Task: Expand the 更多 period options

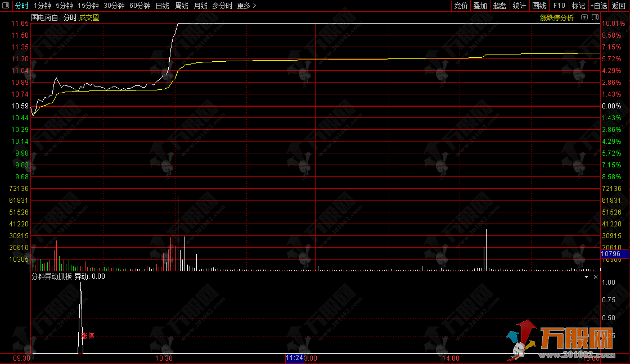Action: click(x=246, y=6)
